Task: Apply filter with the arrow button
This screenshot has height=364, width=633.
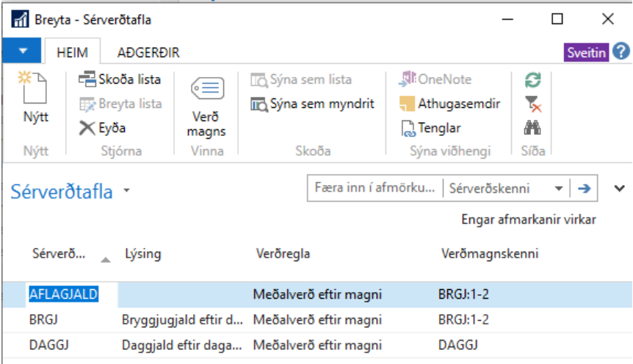Action: [585, 189]
